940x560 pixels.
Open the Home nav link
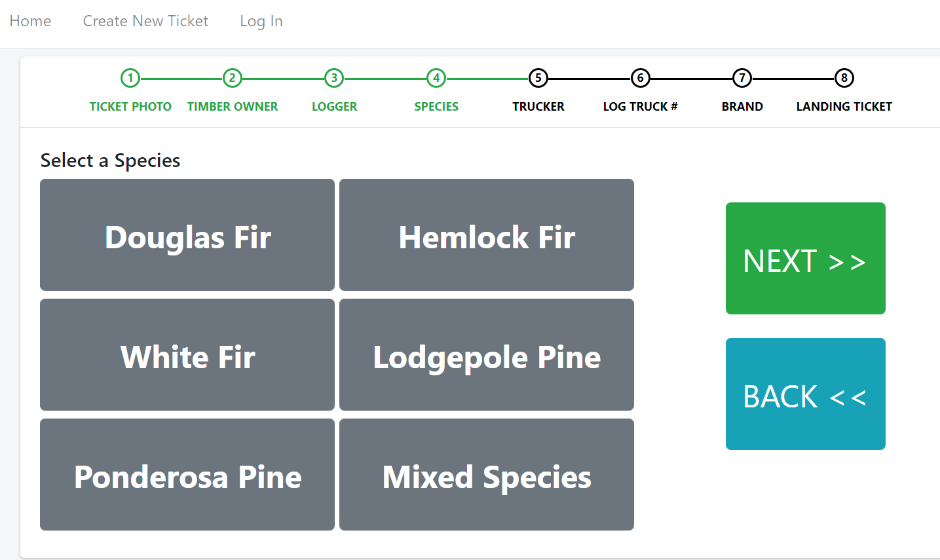click(x=30, y=21)
